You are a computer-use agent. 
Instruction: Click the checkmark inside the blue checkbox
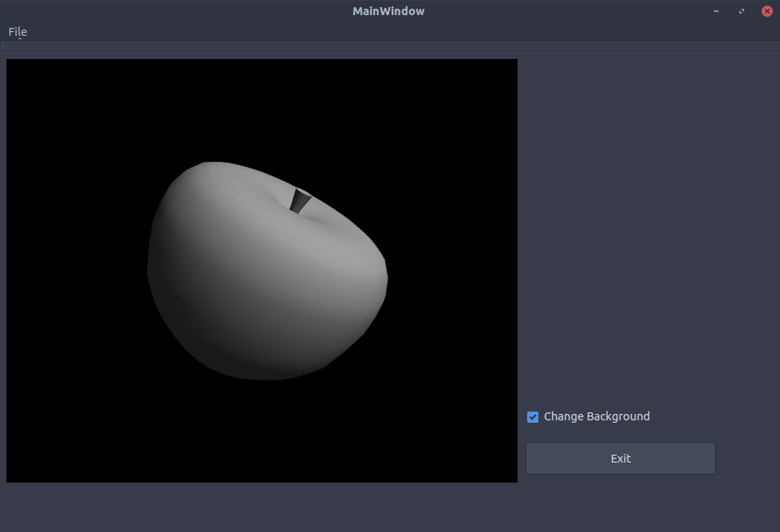[x=532, y=416]
